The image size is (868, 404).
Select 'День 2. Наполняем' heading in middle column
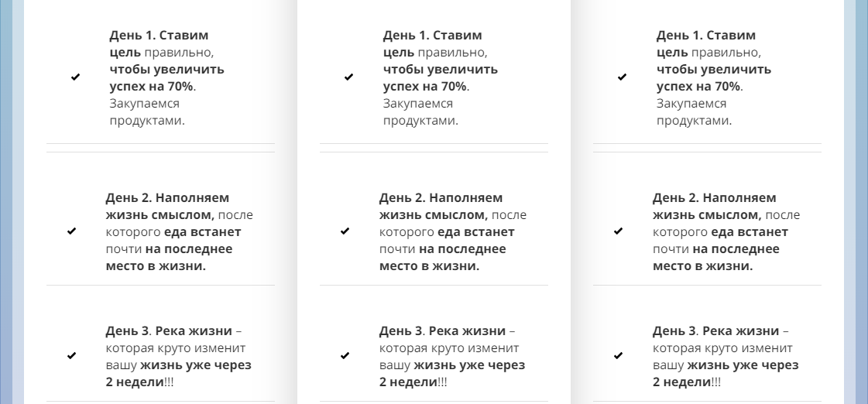pyautogui.click(x=441, y=197)
